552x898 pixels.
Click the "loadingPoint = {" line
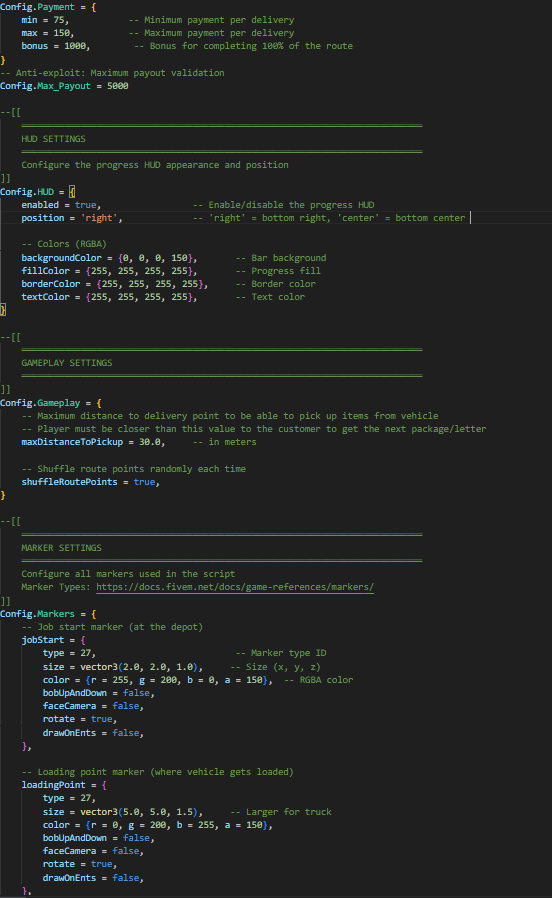click(64, 785)
